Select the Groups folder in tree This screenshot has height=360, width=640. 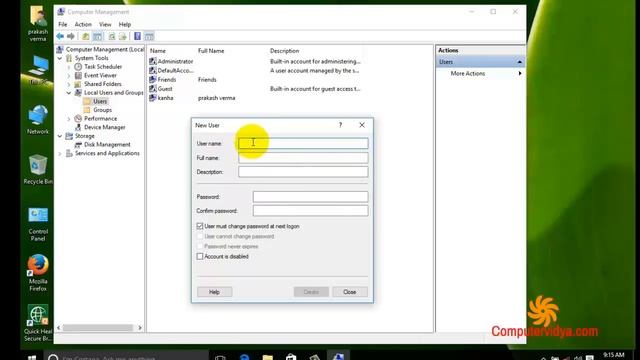coord(102,110)
